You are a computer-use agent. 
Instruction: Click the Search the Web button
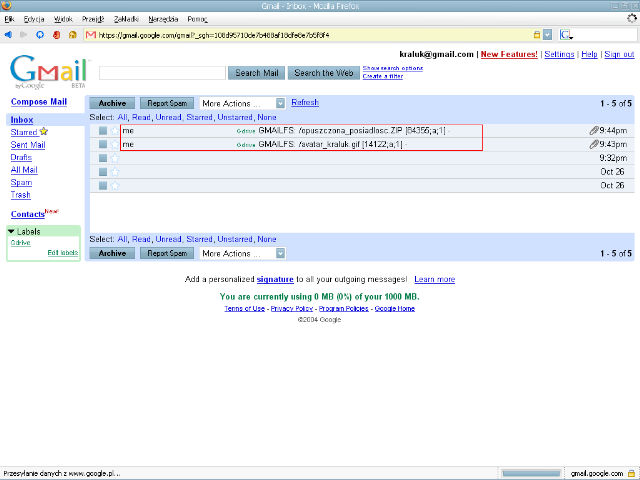pyautogui.click(x=324, y=73)
